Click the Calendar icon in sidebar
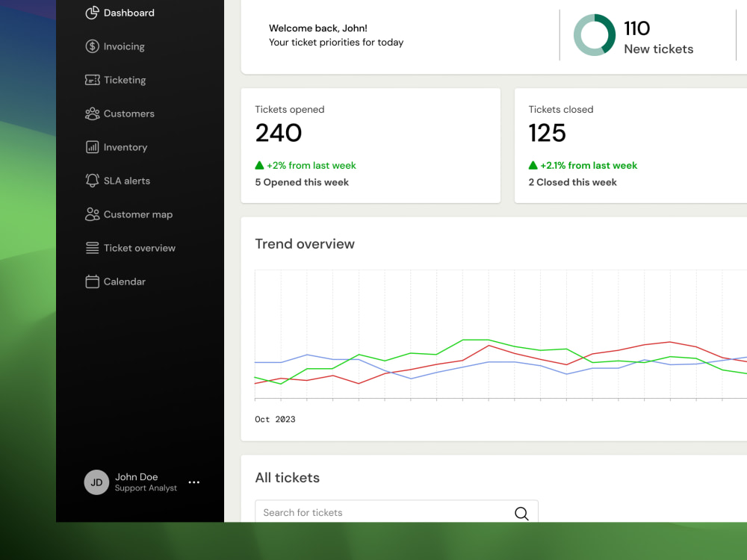This screenshot has height=560, width=747. (92, 281)
